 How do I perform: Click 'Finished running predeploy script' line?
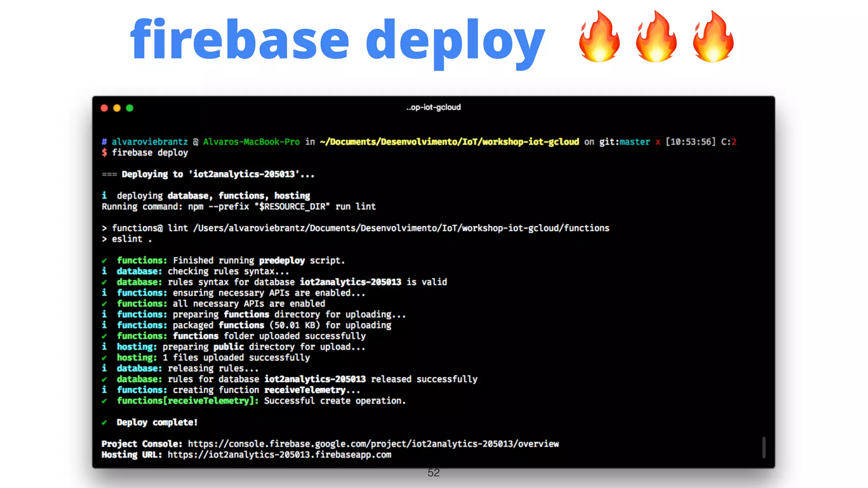pyautogui.click(x=223, y=261)
